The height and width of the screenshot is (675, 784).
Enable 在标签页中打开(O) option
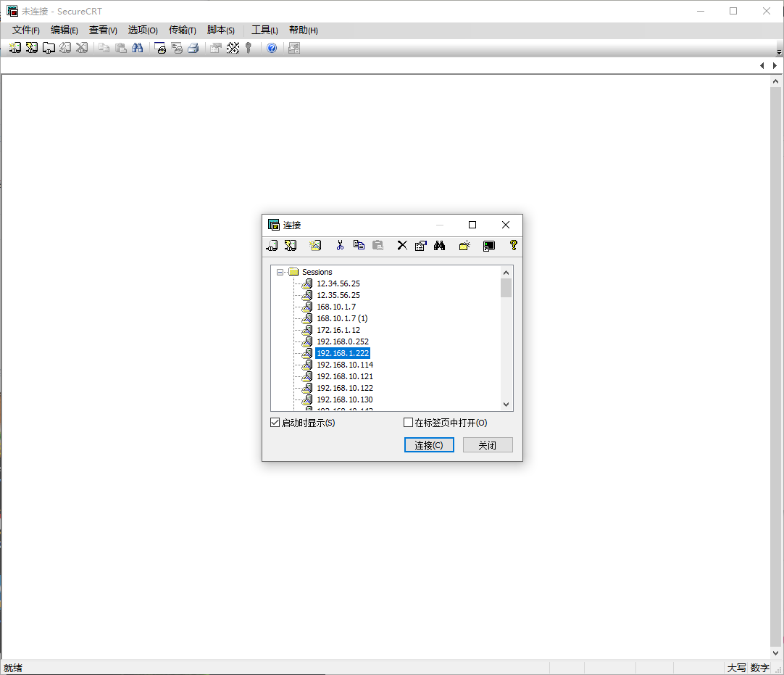pos(408,422)
